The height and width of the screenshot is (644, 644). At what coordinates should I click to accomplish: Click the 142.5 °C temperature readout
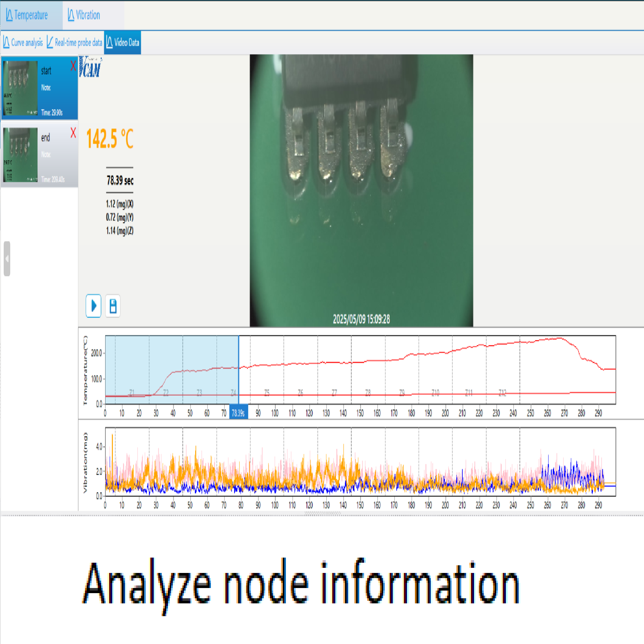110,139
